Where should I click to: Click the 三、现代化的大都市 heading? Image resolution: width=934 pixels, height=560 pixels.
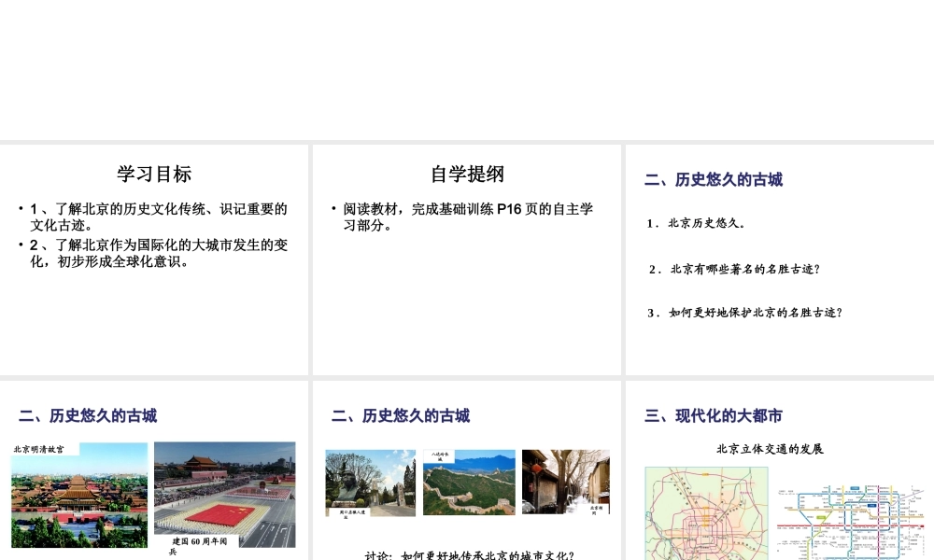coord(714,416)
